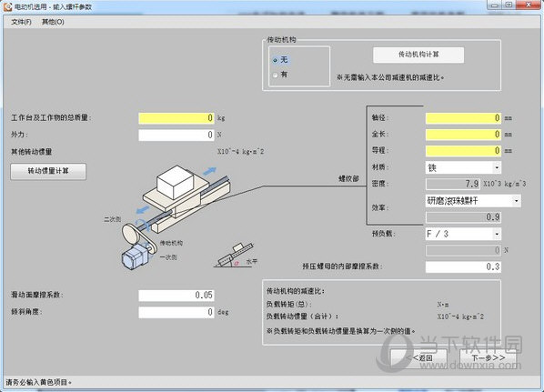Screen dimensions: 544x392
Task: Open the 其他(O) menu
Action: pos(53,22)
